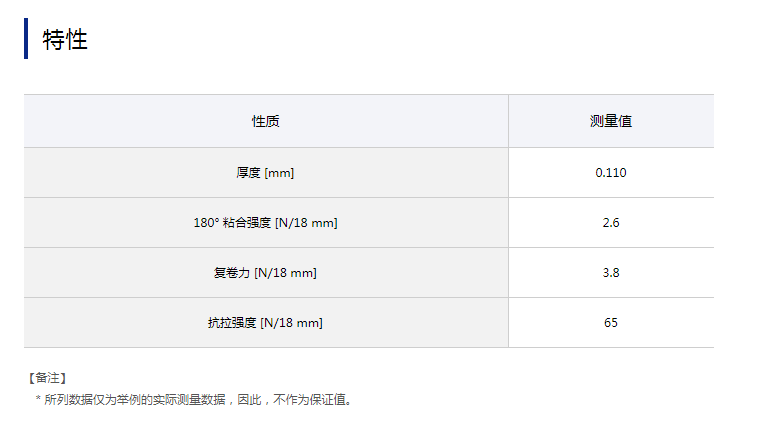Click the 所列数据仅为举例 disclaimer sentence
Viewport: 761px width, 429px height.
pos(200,400)
